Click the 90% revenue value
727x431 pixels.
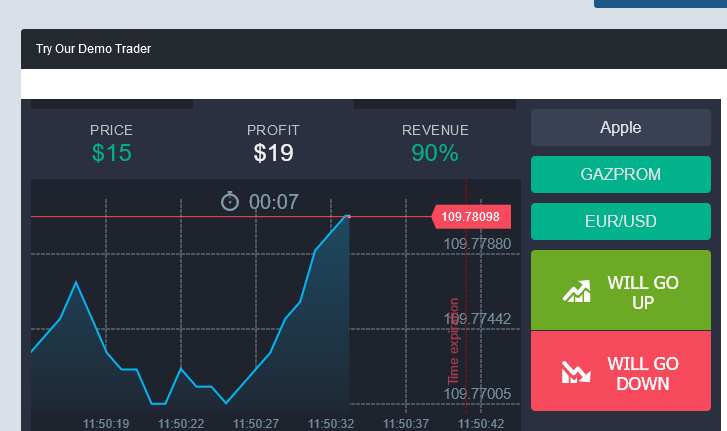tap(435, 153)
